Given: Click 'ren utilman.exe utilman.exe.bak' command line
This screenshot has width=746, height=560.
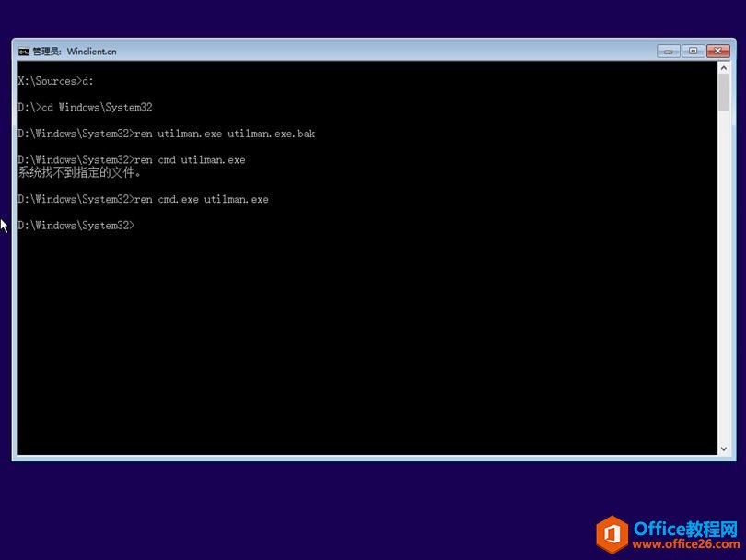Looking at the screenshot, I should point(167,134).
